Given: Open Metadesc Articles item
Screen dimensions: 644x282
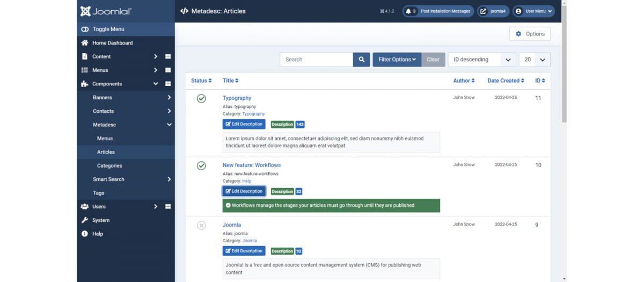Looking at the screenshot, I should (x=126, y=152).
